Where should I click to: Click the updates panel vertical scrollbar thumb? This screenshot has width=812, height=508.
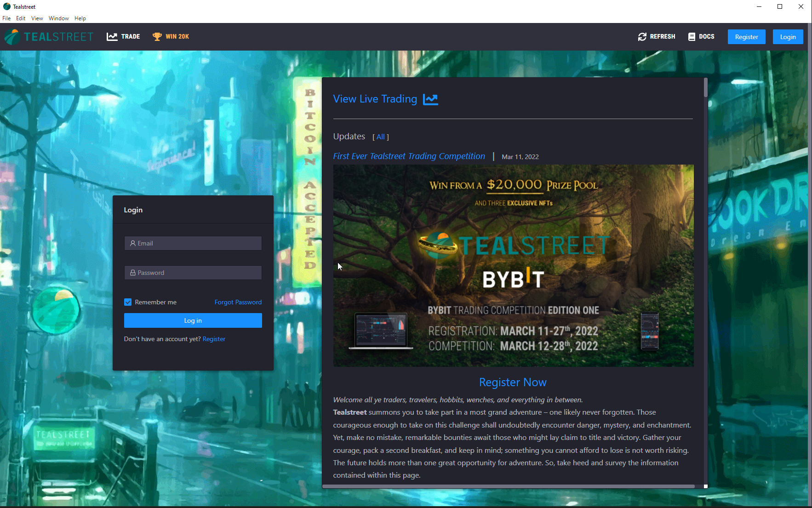pos(705,87)
